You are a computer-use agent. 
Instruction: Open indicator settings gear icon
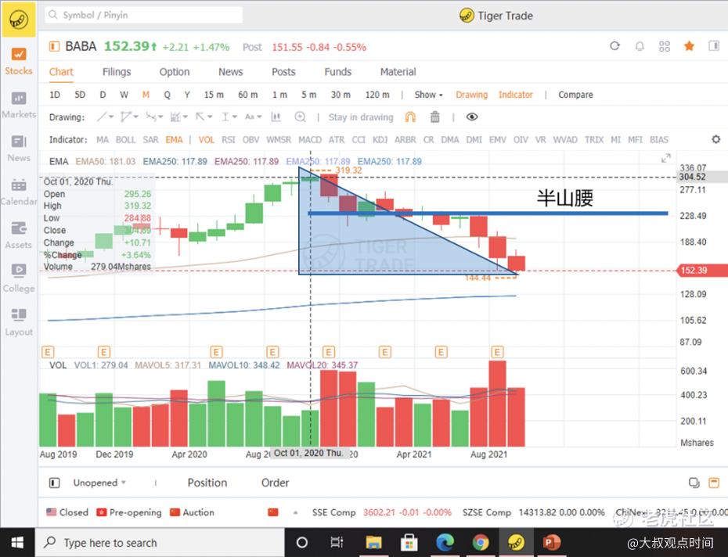coord(716,139)
